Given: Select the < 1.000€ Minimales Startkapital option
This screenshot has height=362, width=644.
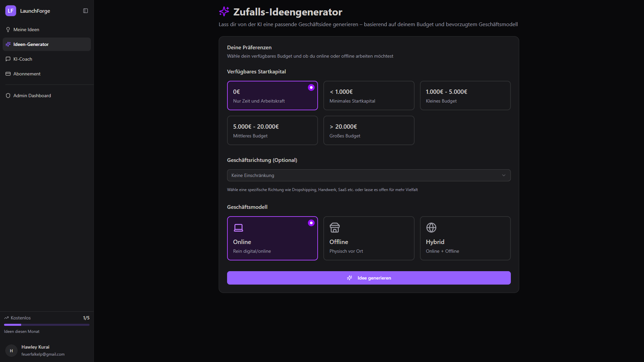Looking at the screenshot, I should (369, 96).
